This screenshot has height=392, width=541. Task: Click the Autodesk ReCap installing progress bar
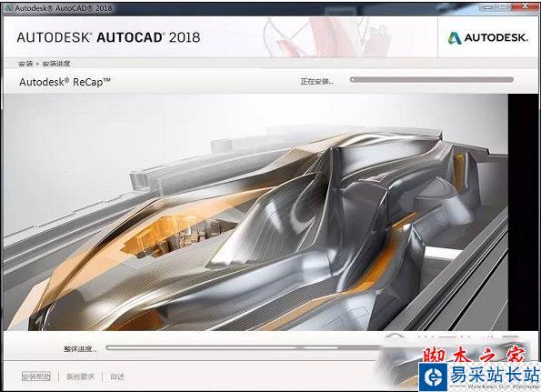click(x=432, y=80)
